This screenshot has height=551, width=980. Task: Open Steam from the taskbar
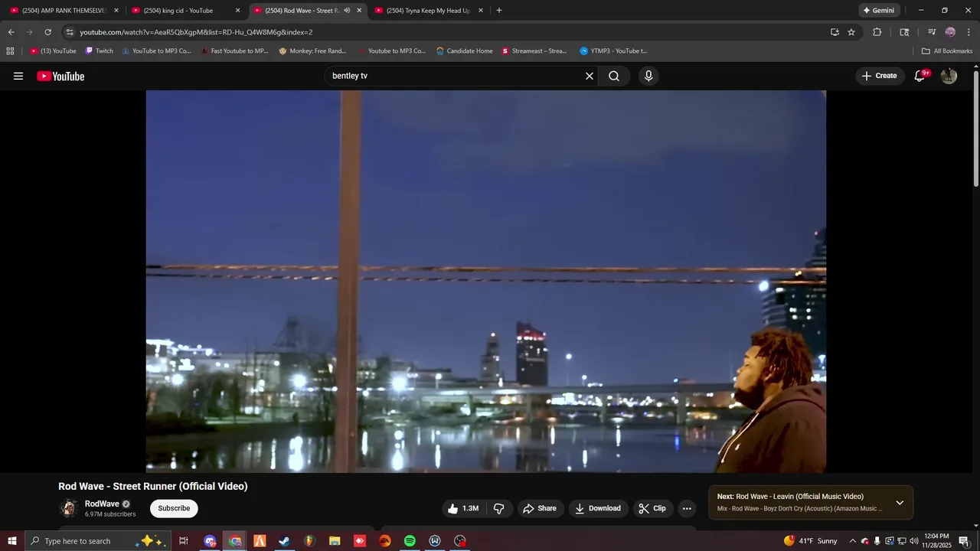(x=284, y=541)
